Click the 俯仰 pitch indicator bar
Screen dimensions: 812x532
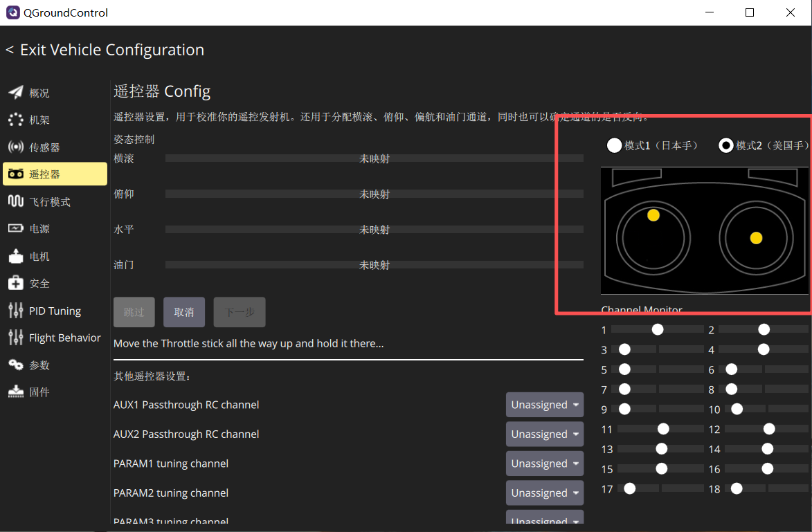[375, 194]
